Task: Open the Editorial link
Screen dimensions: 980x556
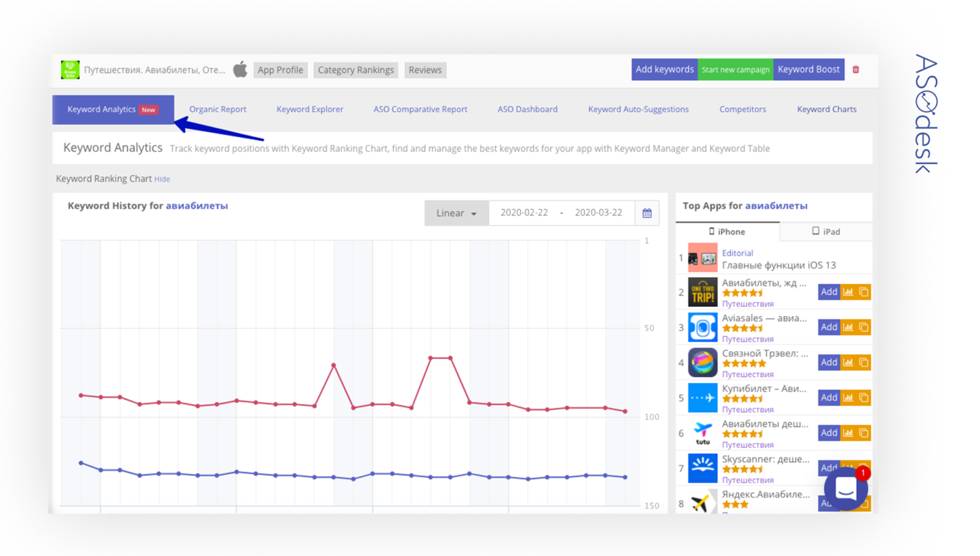Action: (737, 253)
